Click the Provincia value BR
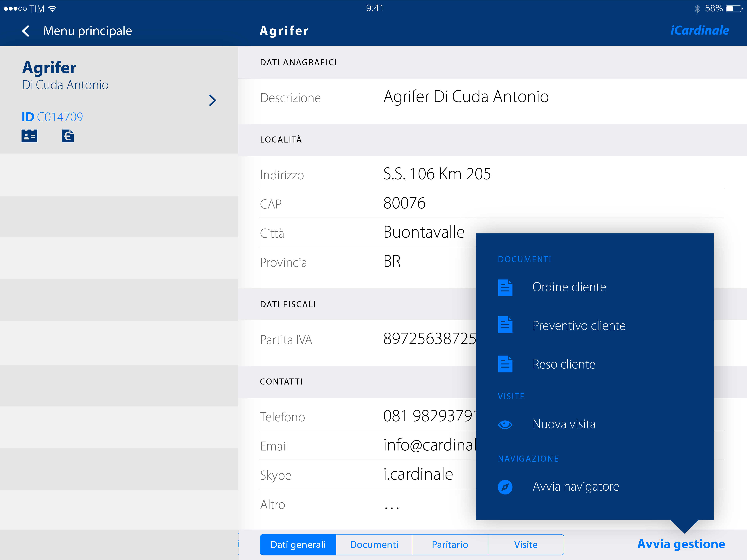Screen dimensions: 747x560 tap(392, 262)
